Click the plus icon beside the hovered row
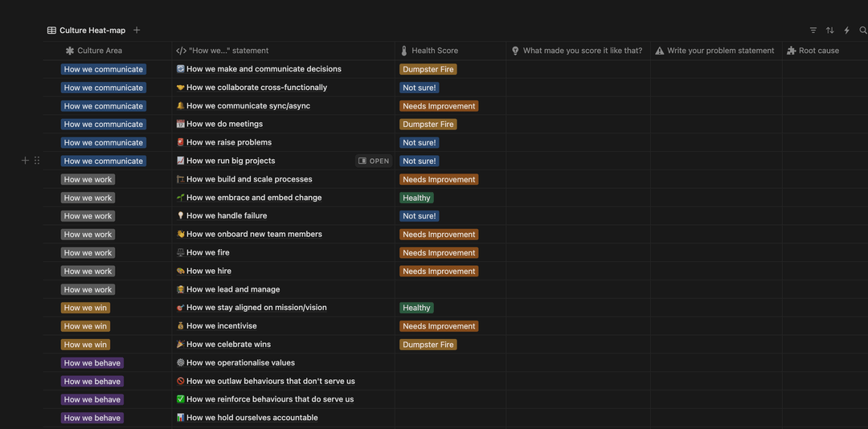 [25, 161]
